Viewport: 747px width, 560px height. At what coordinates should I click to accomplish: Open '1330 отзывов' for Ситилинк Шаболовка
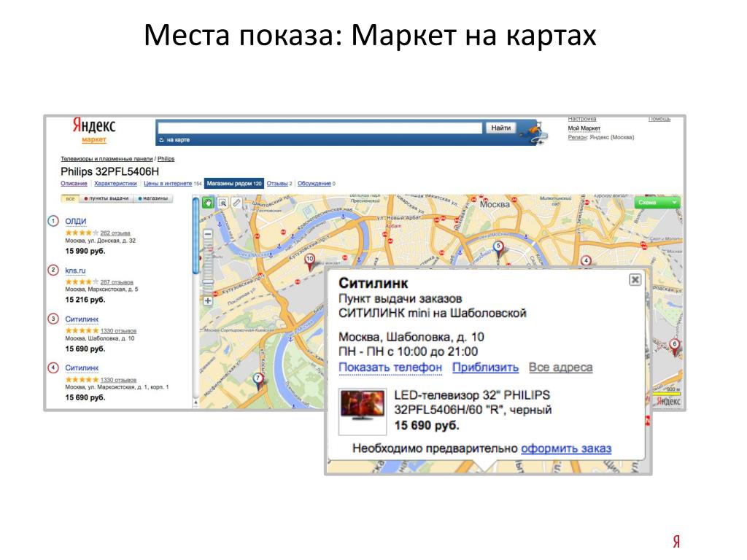(x=118, y=330)
